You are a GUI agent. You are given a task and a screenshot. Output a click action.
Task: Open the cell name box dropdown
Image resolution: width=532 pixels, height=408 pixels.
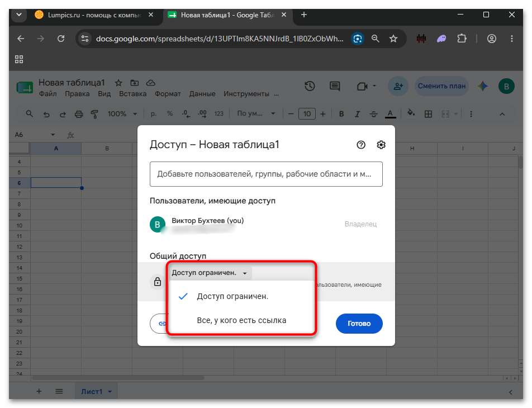(53, 135)
